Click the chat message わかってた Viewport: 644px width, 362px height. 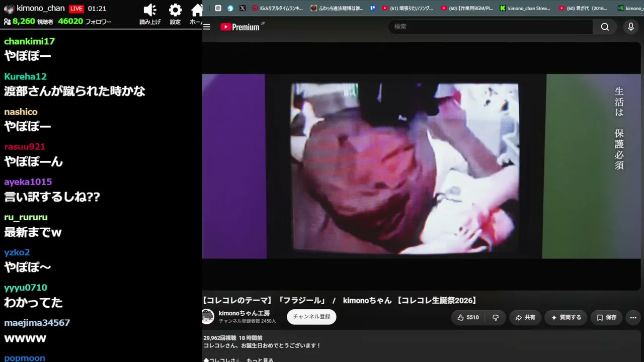click(x=33, y=302)
